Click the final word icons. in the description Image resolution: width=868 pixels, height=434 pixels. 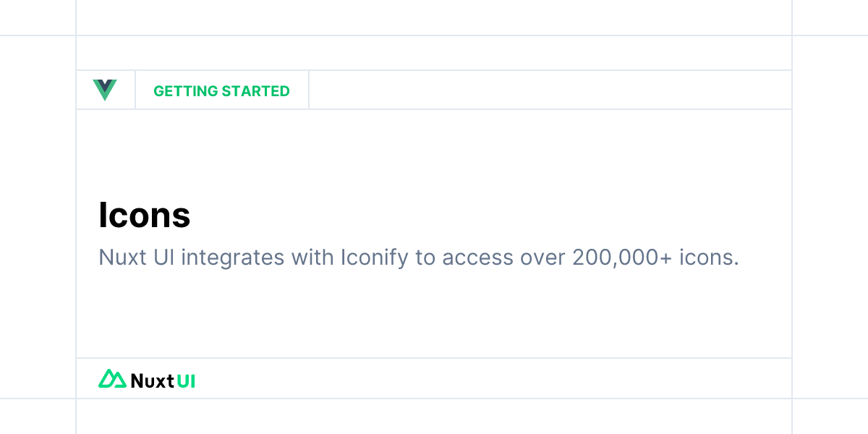click(709, 258)
